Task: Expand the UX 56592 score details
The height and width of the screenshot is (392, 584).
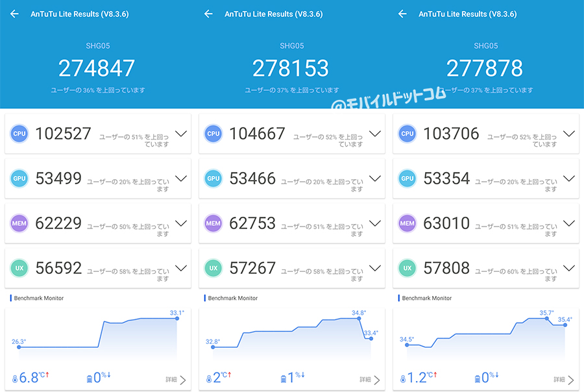Action: (181, 268)
